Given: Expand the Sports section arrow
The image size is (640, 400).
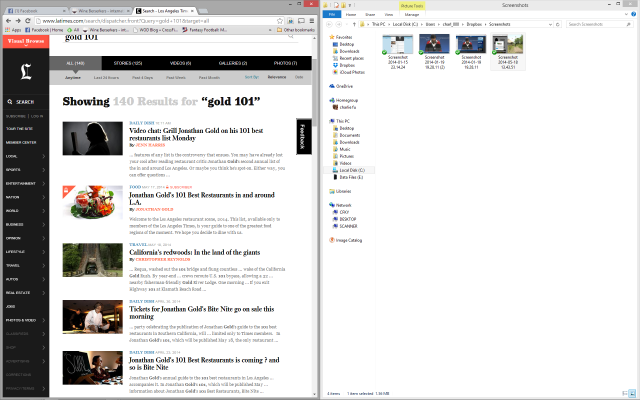Looking at the screenshot, I should (44, 170).
